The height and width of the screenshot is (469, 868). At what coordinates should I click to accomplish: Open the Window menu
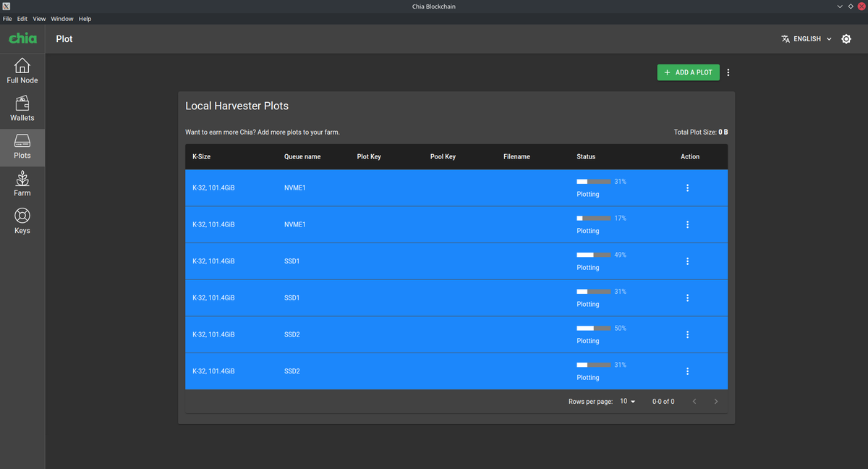(62, 18)
